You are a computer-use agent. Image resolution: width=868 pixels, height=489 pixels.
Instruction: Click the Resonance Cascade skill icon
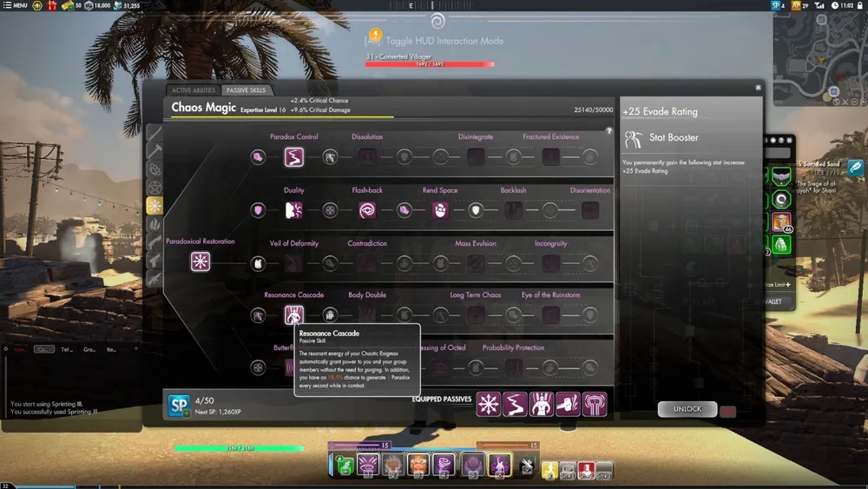coord(294,315)
